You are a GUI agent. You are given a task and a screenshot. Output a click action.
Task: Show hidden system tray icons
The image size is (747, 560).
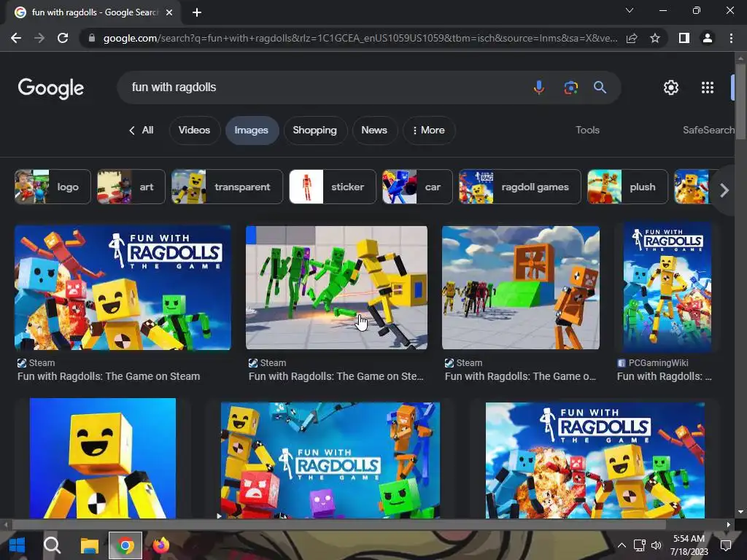[622, 545]
